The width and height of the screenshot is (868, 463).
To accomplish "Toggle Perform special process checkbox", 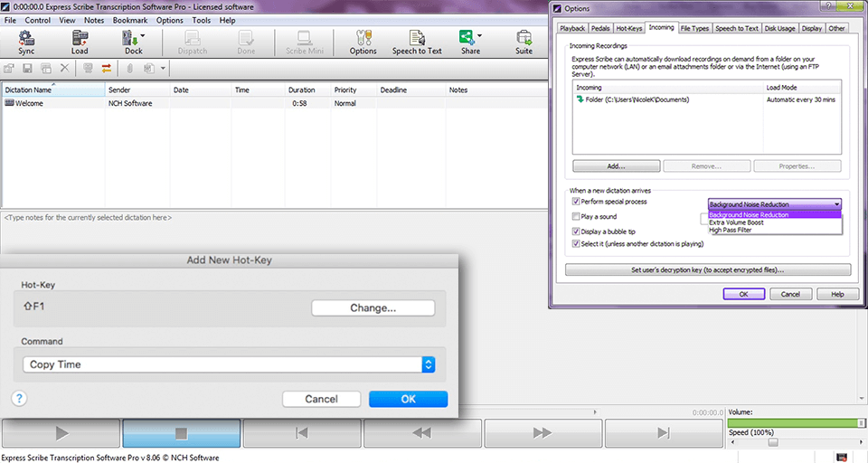I will coord(576,202).
